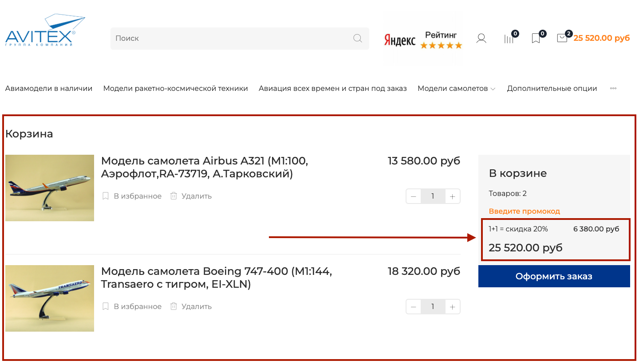The width and height of the screenshot is (643, 364).
Task: Expand the Модели самолетов dropdown
Action: (x=456, y=88)
